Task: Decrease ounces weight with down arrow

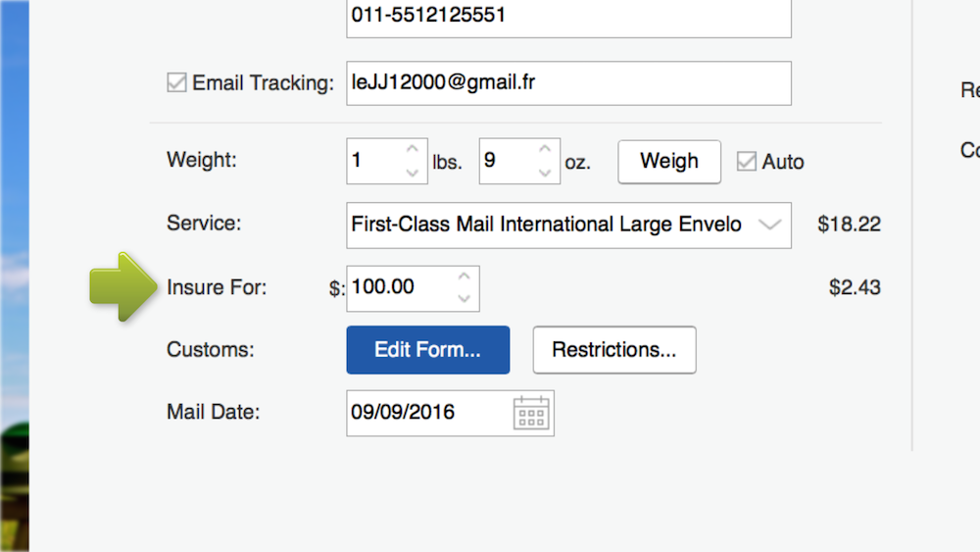Action: [x=545, y=173]
